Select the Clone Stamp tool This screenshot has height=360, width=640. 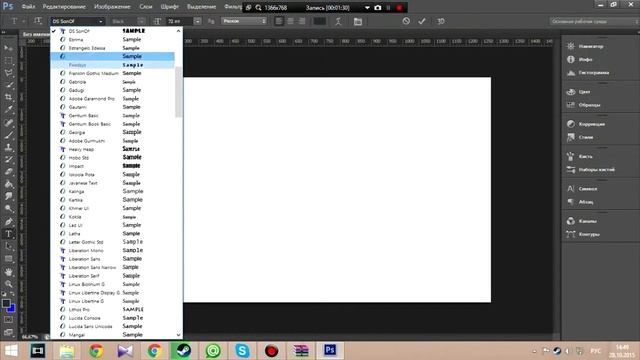pyautogui.click(x=9, y=147)
